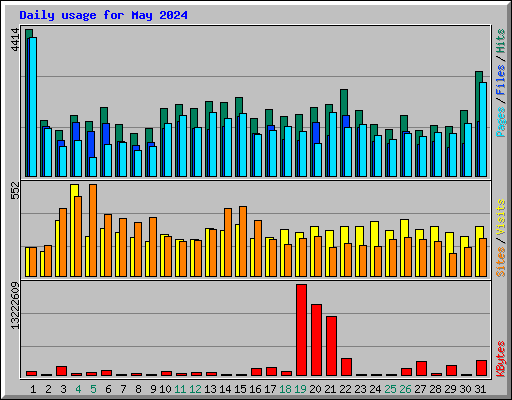
Task: Click the 4414 hits axis value
Action: (15, 40)
